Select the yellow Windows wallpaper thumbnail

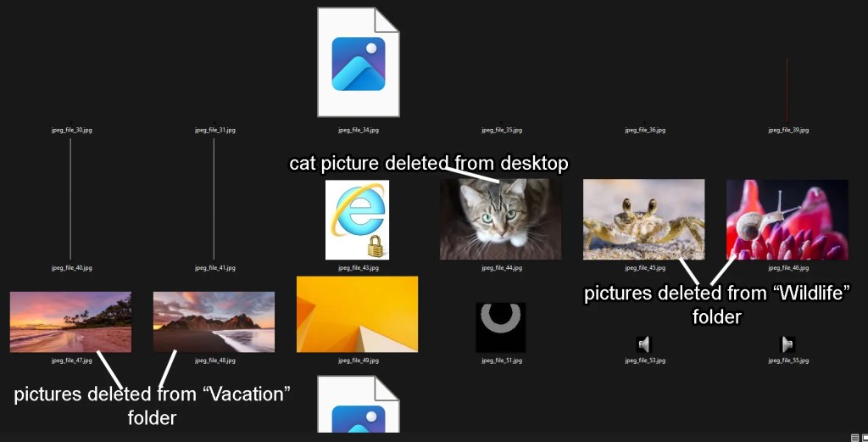(357, 314)
